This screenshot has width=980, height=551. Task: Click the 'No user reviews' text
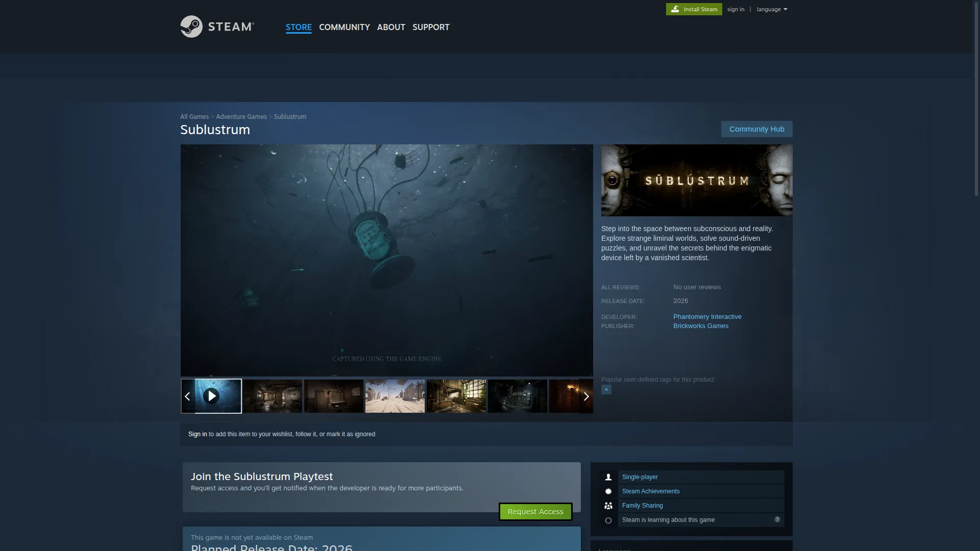click(697, 287)
